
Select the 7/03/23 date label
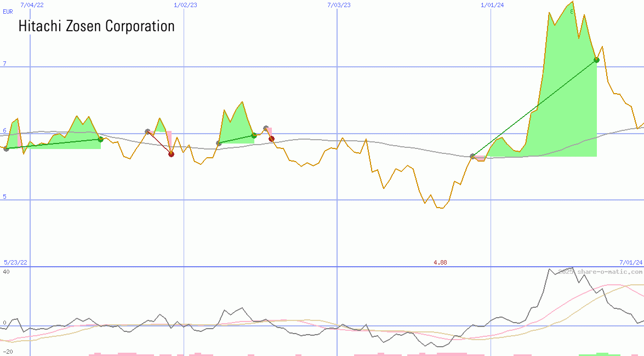tap(339, 5)
